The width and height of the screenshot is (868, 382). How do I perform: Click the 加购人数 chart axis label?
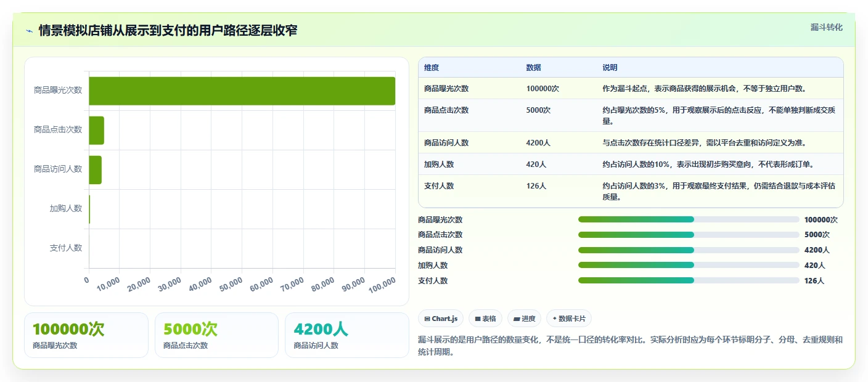(66, 209)
